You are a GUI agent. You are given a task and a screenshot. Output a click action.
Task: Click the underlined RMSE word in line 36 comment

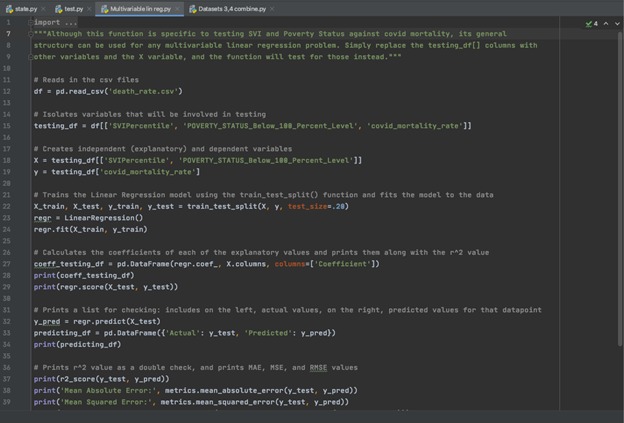click(318, 367)
